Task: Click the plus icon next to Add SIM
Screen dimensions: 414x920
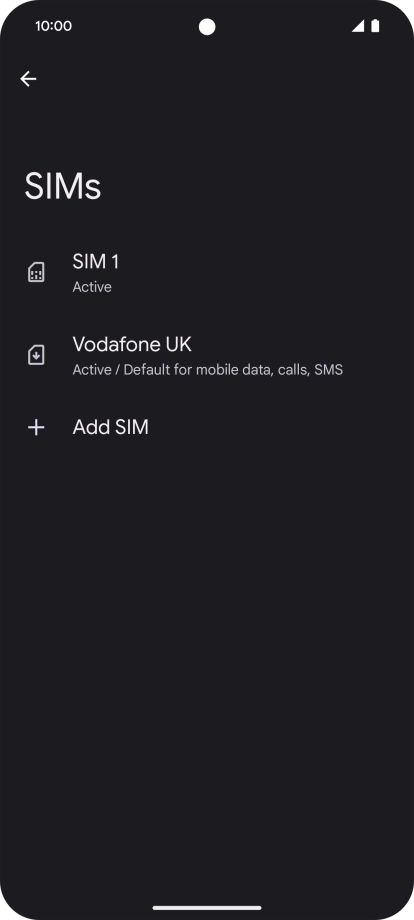Action: tap(36, 427)
